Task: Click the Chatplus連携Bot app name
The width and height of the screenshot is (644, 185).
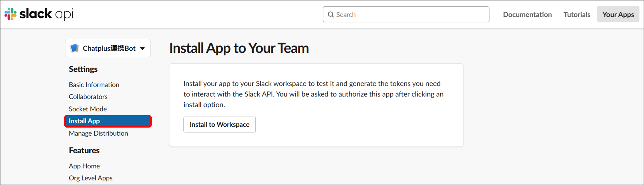Action: 109,48
